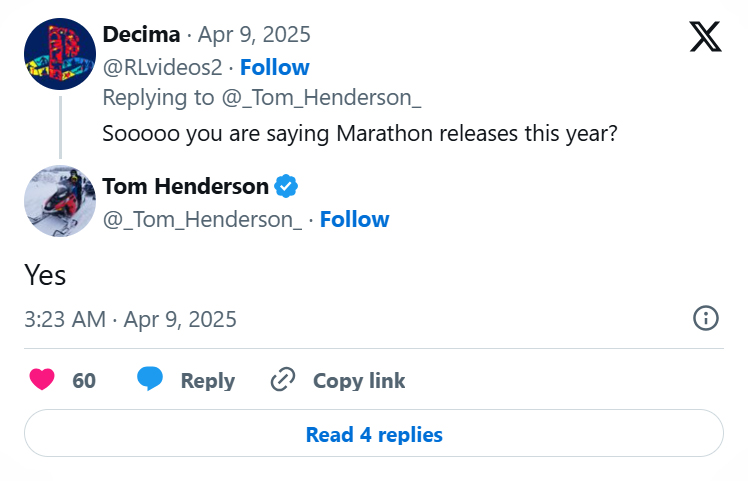Click the blue reply bubble icon
Viewport: 748px width, 481px height.
pos(150,380)
